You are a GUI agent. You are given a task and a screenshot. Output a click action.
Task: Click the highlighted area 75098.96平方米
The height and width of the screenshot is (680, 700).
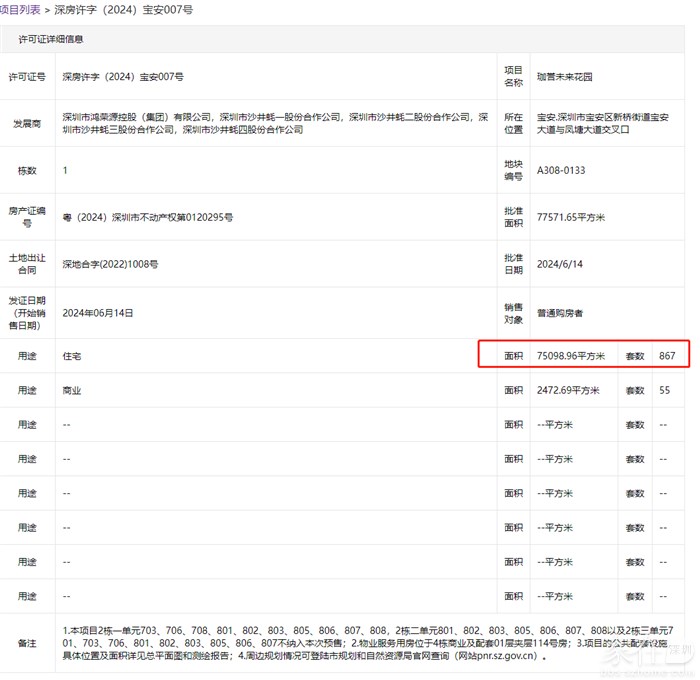coord(571,355)
